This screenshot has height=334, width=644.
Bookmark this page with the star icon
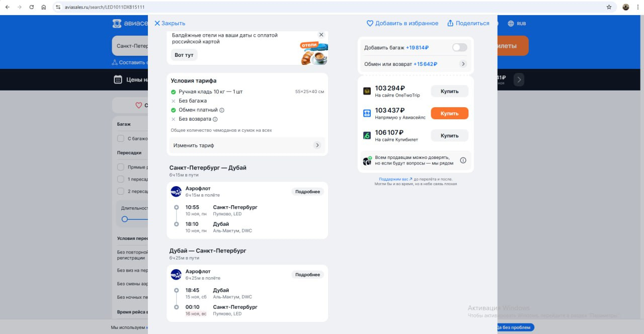tap(609, 7)
